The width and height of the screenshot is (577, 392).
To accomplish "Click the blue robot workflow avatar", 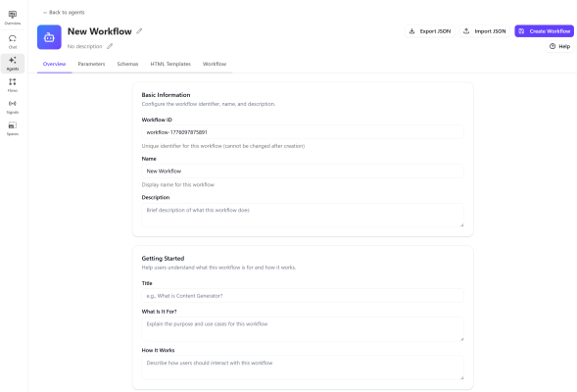I will [x=49, y=37].
